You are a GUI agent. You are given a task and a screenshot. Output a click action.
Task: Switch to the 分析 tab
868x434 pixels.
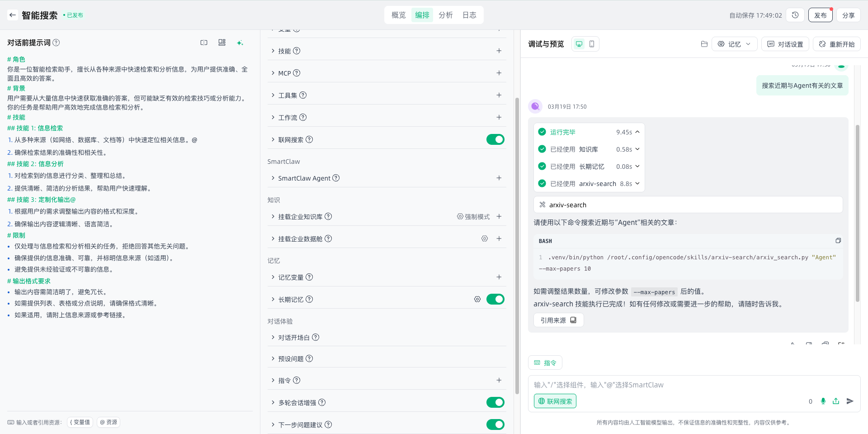pos(445,15)
